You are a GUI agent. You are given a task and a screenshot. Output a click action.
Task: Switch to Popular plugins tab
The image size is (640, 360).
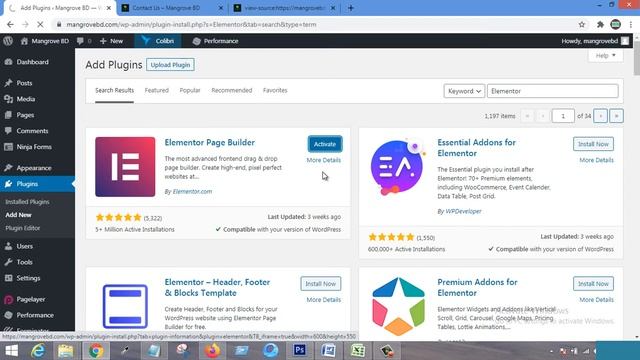190,90
